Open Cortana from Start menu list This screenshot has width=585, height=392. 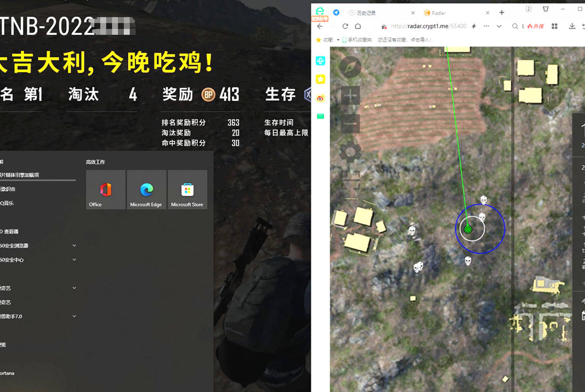pos(7,373)
